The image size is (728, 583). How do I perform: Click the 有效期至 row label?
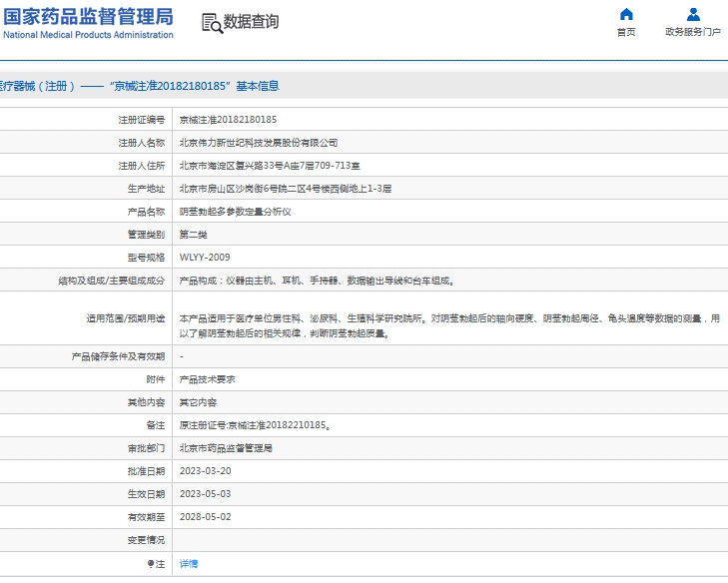146,517
